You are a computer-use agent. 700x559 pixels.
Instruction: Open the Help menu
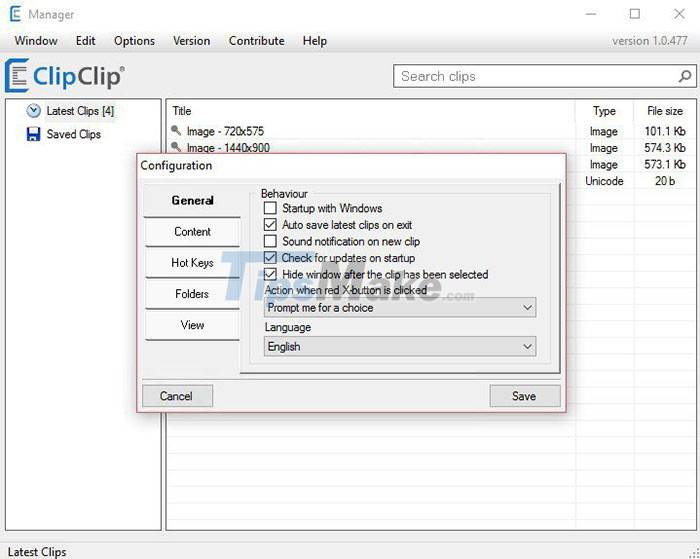[x=315, y=41]
